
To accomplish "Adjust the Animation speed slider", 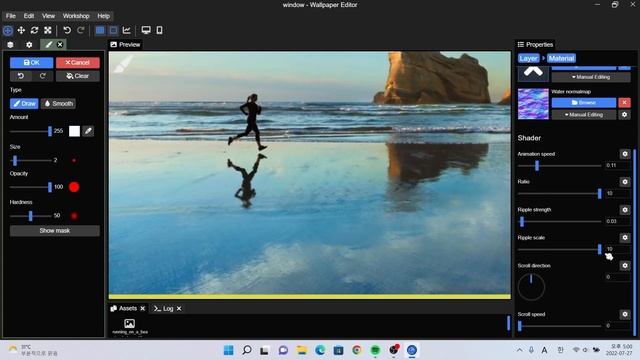I will tap(559, 165).
